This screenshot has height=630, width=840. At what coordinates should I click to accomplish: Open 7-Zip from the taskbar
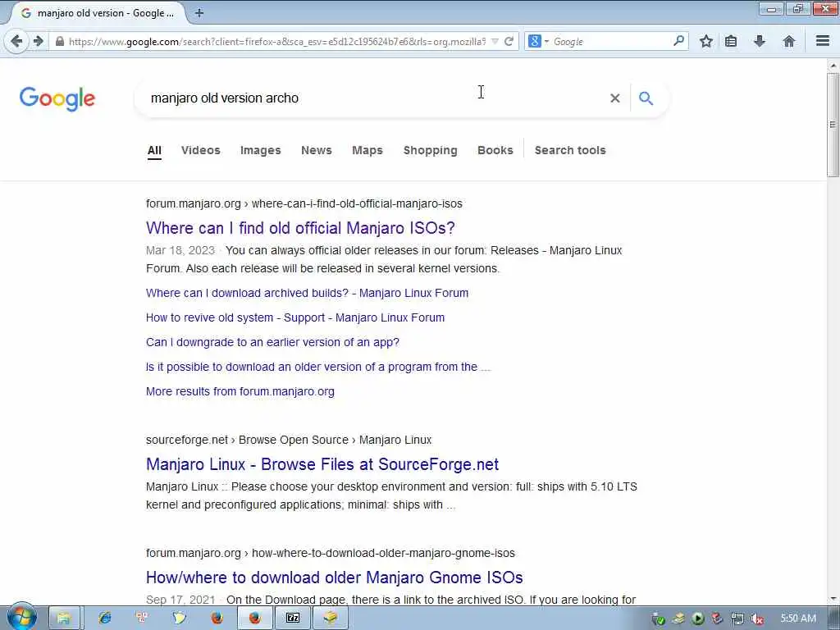(293, 618)
